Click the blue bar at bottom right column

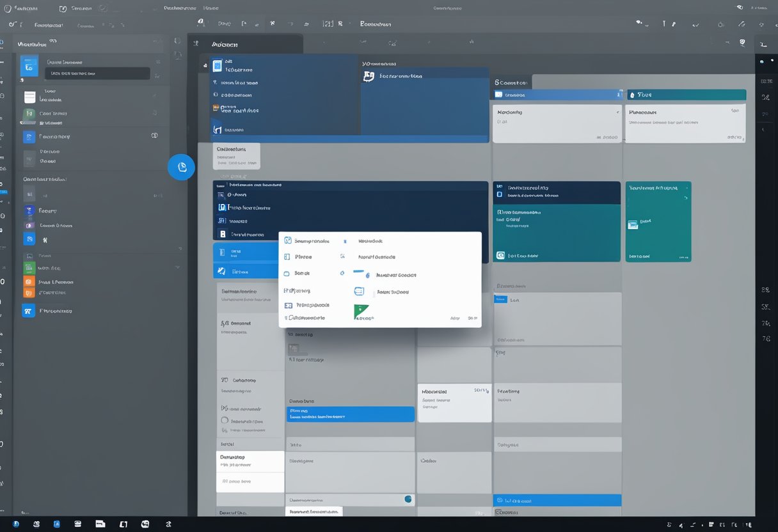pyautogui.click(x=557, y=500)
